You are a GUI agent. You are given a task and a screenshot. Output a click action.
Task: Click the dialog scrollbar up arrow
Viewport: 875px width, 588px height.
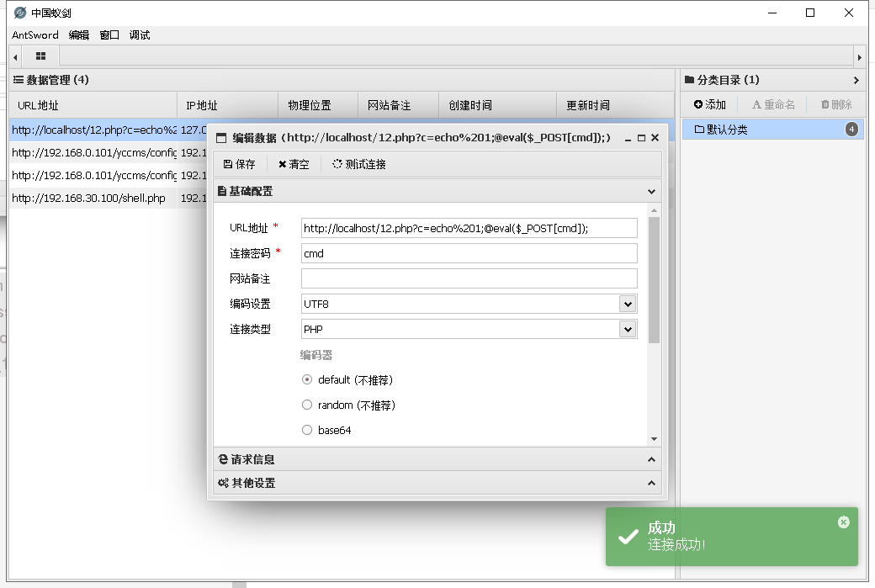[654, 210]
